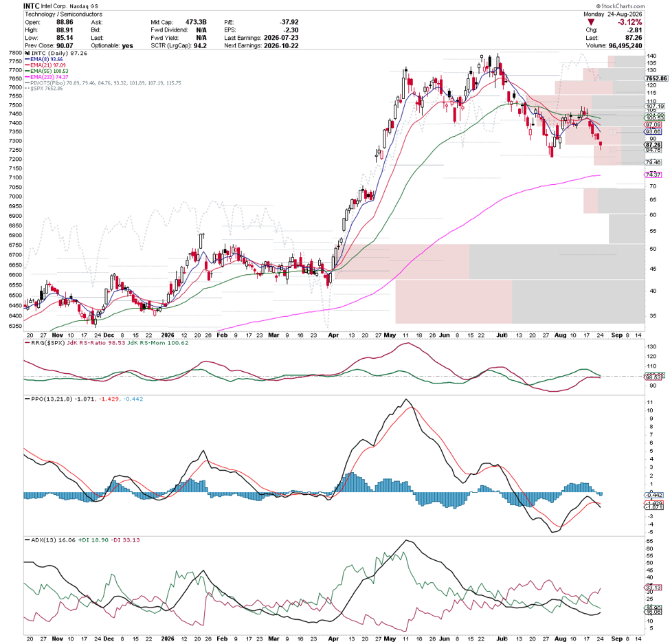Click the Open value 88.86

point(65,22)
